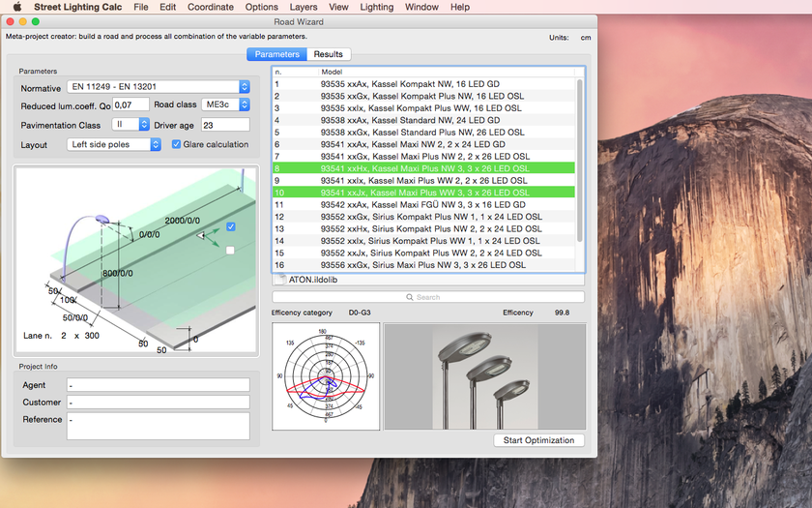Open the Apple menu
This screenshot has width=812, height=508.
[x=16, y=7]
